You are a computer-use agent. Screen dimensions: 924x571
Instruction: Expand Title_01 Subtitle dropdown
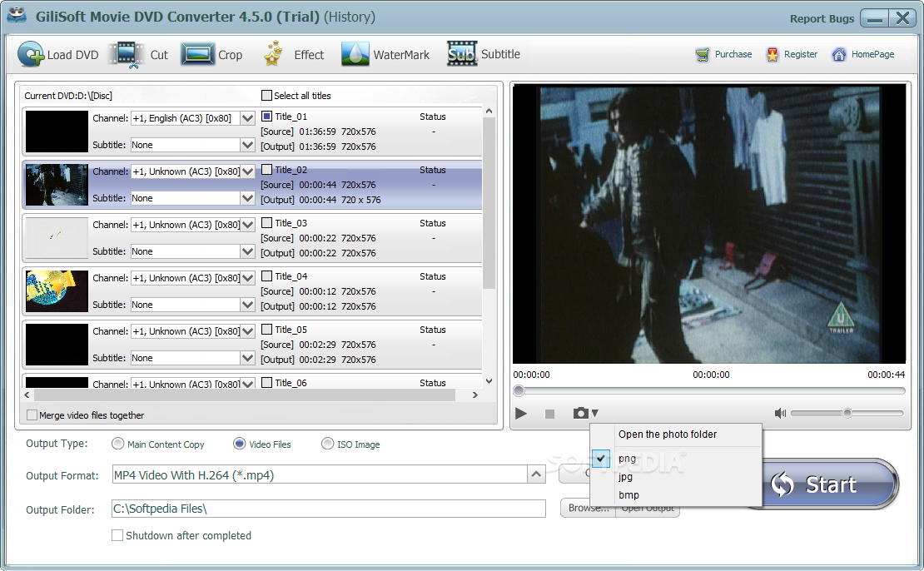[x=247, y=144]
